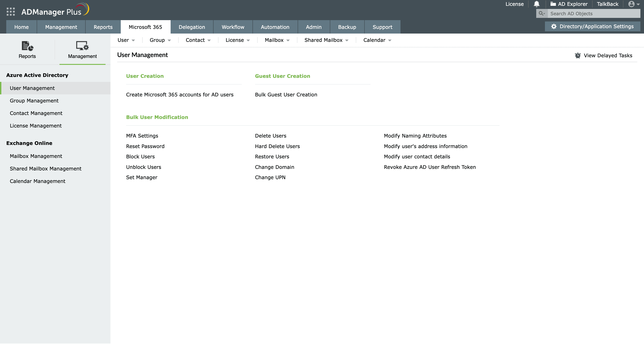
Task: Open the Shared Mailbox dropdown
Action: (x=326, y=40)
